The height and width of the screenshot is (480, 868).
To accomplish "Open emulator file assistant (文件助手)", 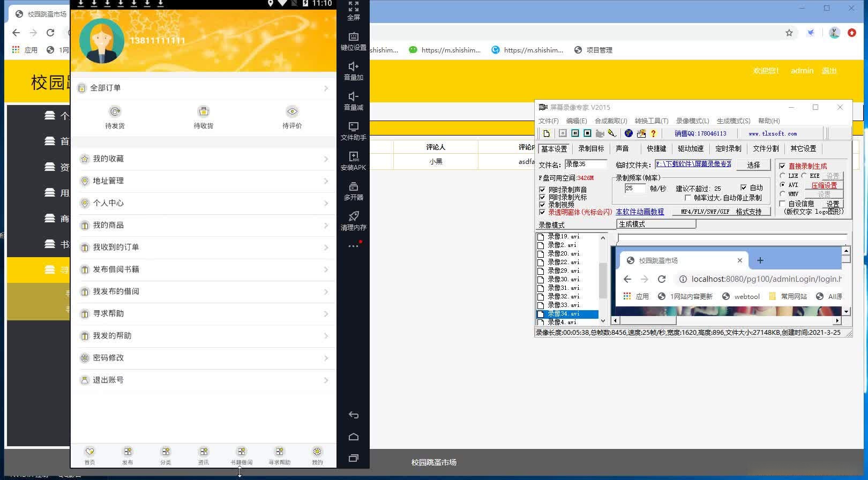I will (354, 126).
